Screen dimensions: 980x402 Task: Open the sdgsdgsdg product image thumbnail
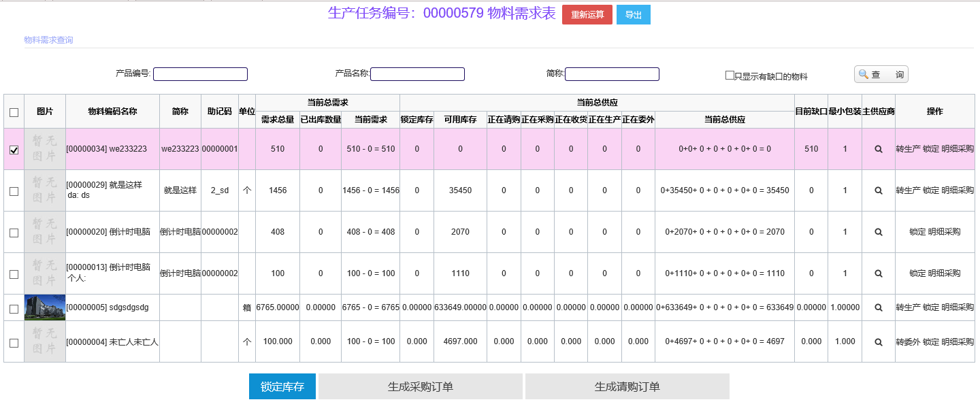45,307
